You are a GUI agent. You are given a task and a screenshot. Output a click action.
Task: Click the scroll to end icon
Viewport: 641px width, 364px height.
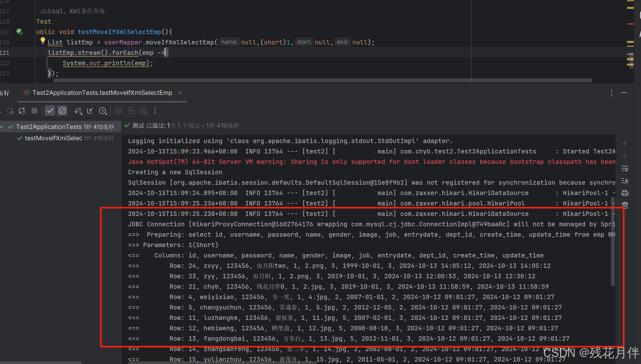click(x=625, y=181)
